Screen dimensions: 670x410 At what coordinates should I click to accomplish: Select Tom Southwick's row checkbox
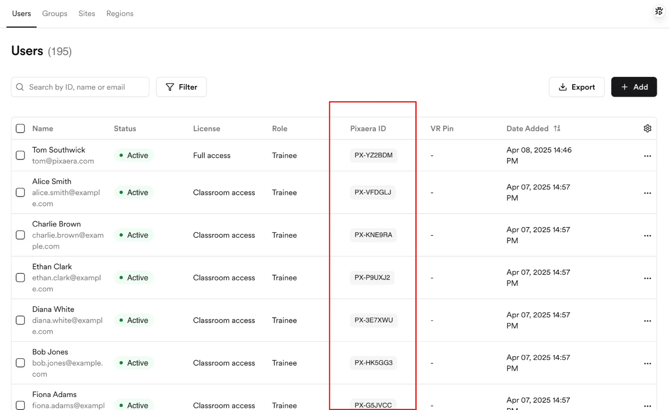pos(20,156)
